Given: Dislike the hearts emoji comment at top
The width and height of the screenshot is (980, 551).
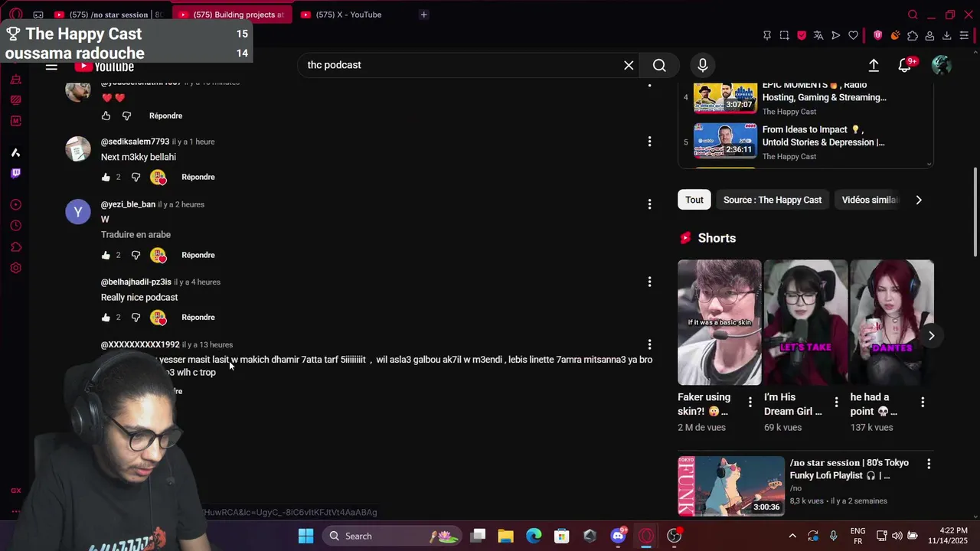Looking at the screenshot, I should coord(126,116).
